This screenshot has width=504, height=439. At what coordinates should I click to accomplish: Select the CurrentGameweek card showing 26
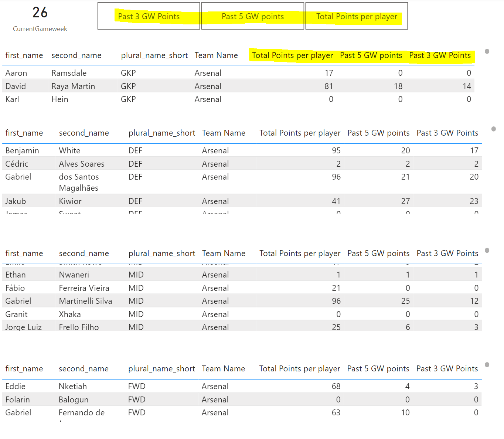[x=40, y=18]
